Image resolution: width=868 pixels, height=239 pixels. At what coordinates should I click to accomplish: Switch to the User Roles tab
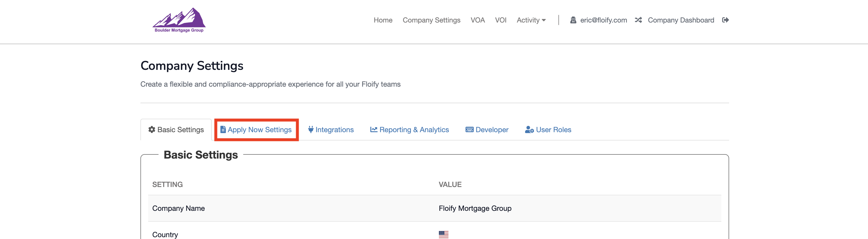tap(553, 130)
